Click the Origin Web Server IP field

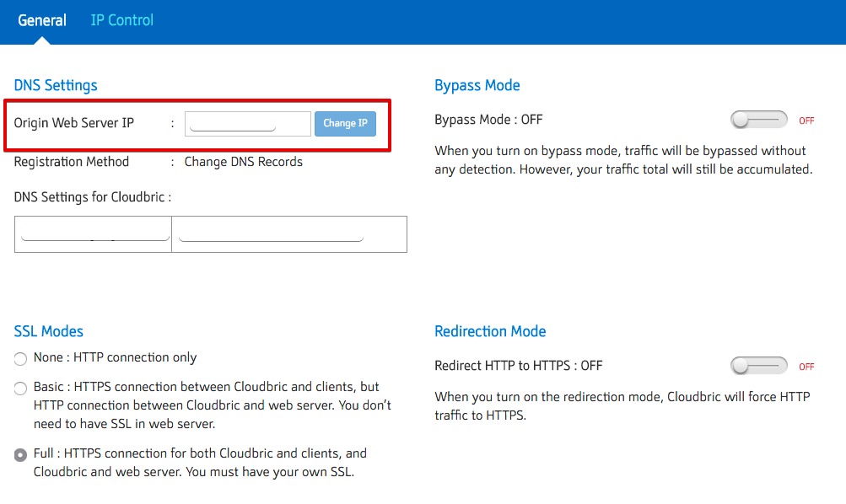(x=247, y=124)
